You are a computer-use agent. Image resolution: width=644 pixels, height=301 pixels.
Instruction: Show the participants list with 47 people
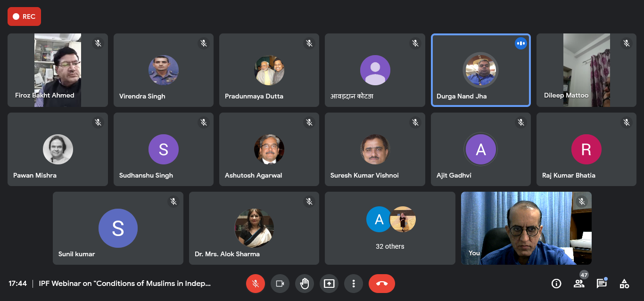click(579, 284)
